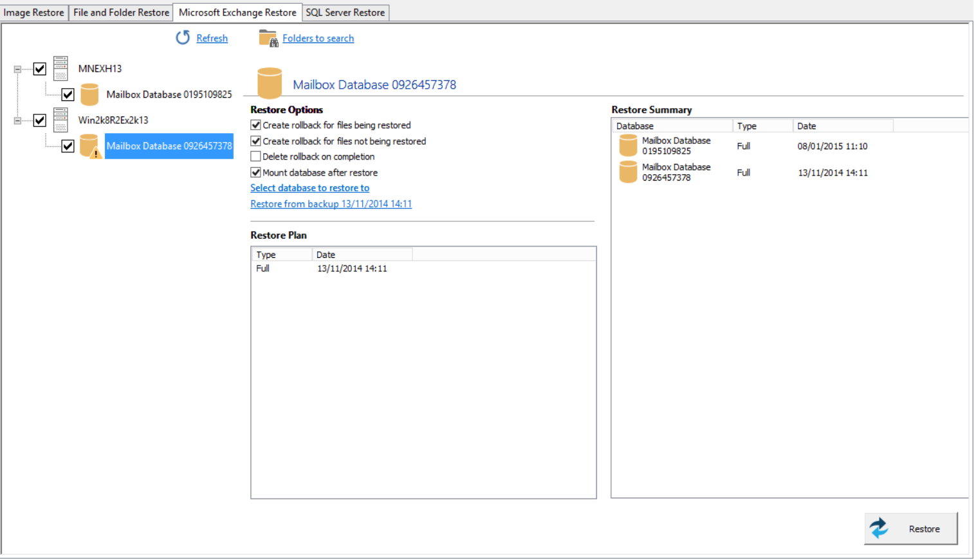Viewport: 974px width, 560px height.
Task: Click the Refresh circular arrow icon
Action: coord(183,38)
